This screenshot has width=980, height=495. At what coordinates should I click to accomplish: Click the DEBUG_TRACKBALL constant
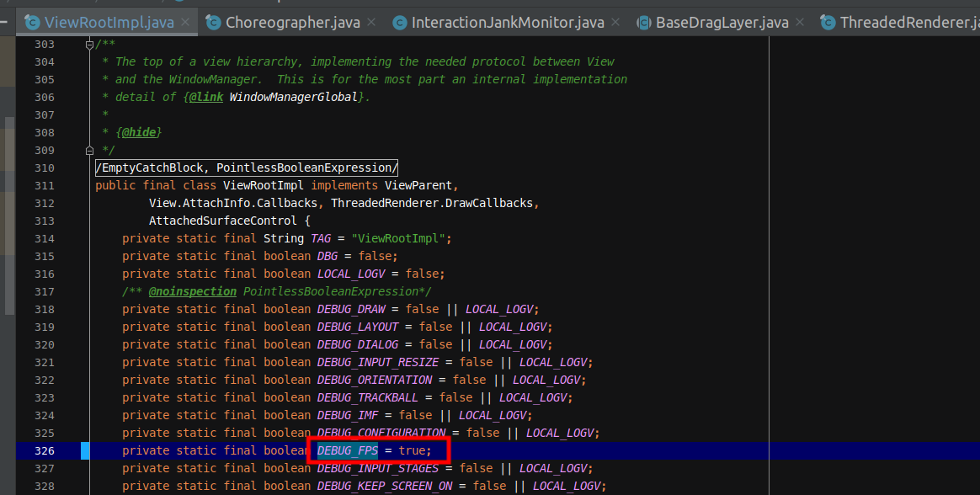point(367,397)
